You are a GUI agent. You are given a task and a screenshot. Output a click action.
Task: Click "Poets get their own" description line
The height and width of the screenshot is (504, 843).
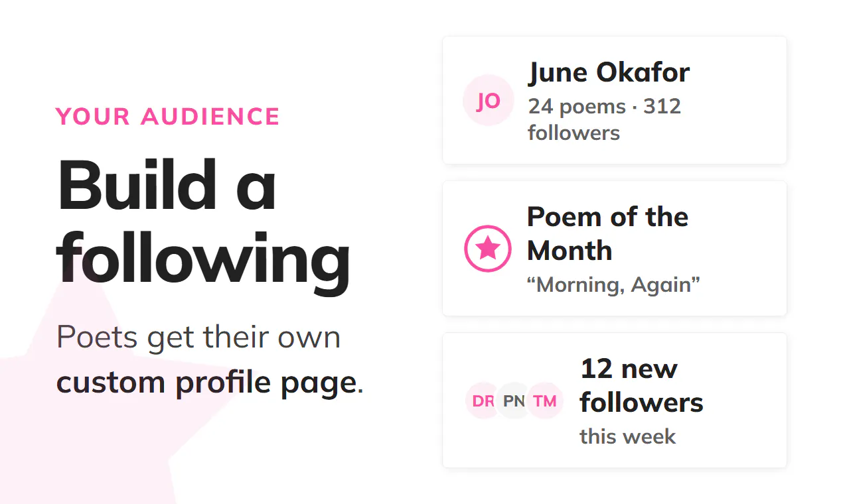pyautogui.click(x=198, y=337)
